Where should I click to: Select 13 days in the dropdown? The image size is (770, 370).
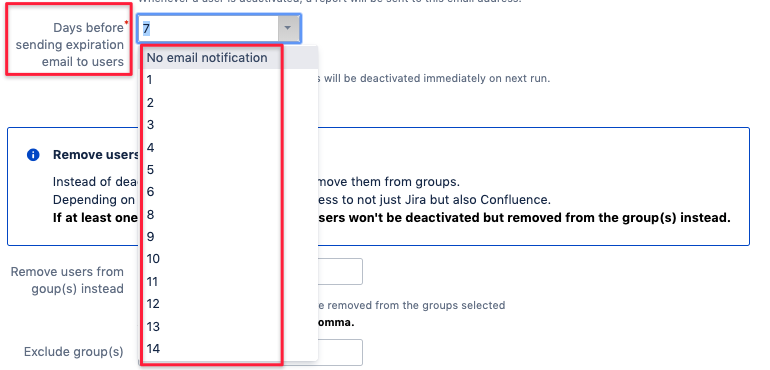click(228, 326)
